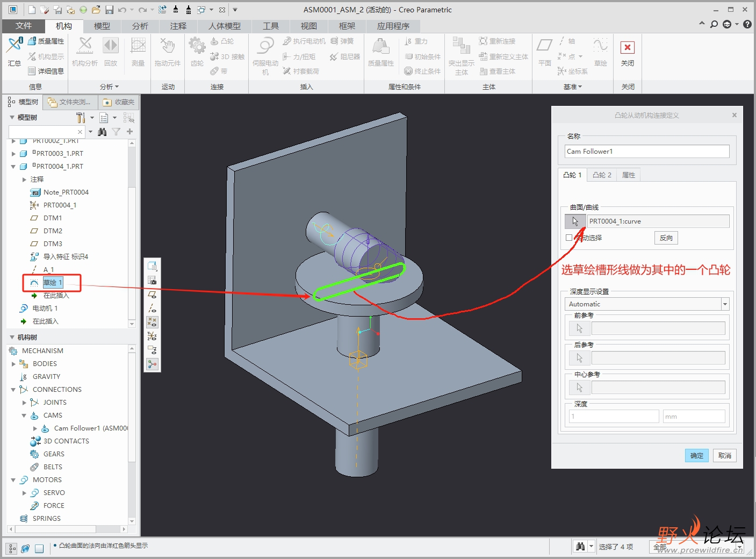Toggle coordinate system display in graphics toolbar
756x559 pixels.
coord(153,336)
